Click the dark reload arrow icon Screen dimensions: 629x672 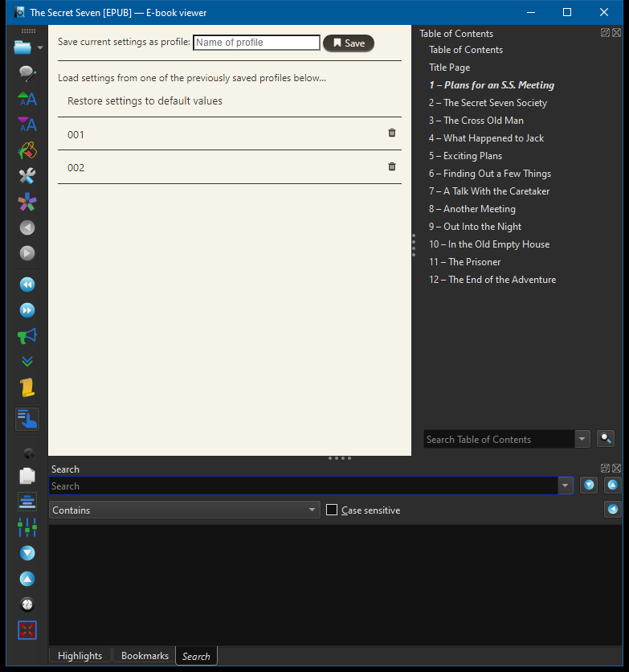(x=29, y=453)
